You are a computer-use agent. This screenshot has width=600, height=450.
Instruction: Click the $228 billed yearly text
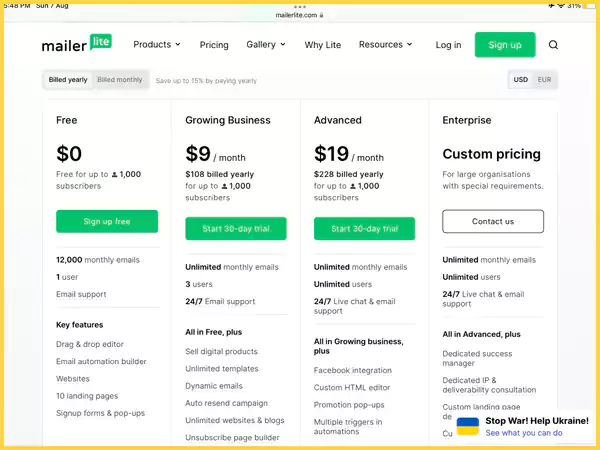coord(349,174)
